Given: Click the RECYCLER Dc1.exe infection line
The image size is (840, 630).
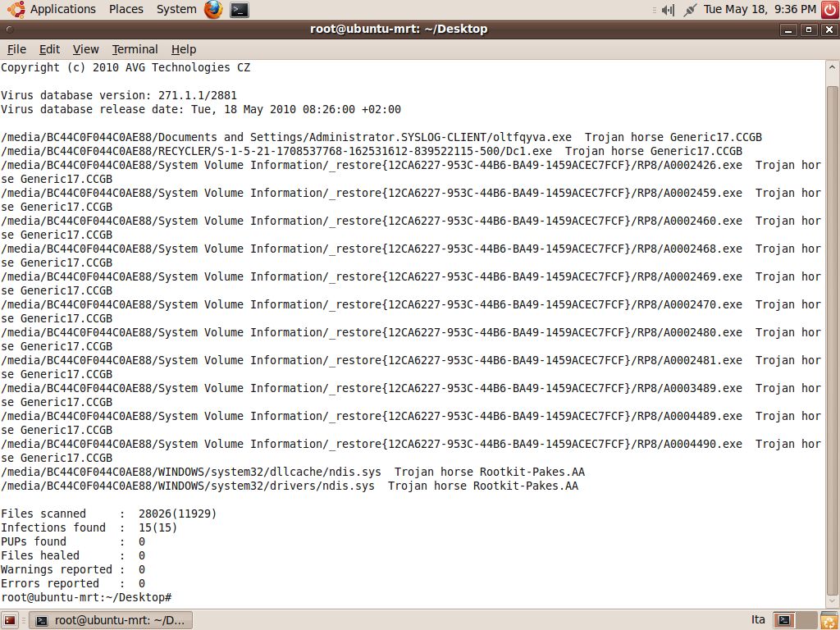Looking at the screenshot, I should [x=372, y=151].
